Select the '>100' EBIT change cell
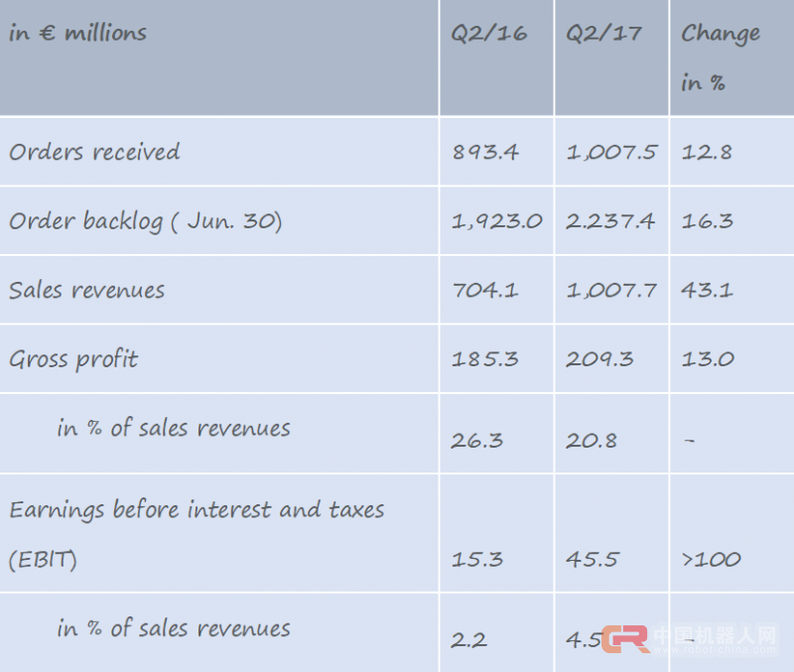Screen dimensions: 794x672 711,559
